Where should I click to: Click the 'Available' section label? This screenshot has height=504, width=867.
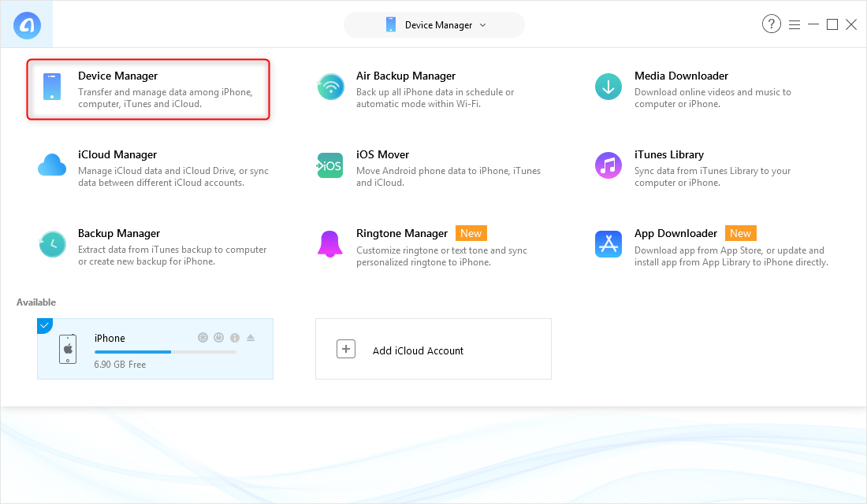click(36, 302)
